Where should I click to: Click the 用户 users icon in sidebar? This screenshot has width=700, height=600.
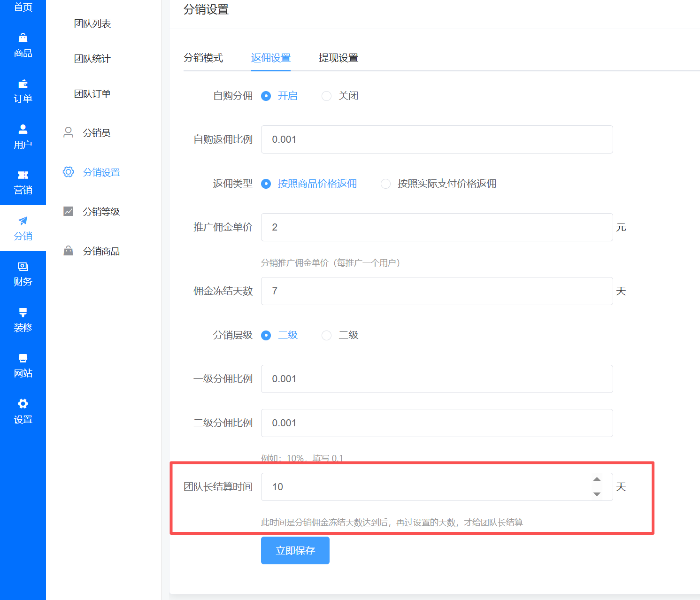23,129
